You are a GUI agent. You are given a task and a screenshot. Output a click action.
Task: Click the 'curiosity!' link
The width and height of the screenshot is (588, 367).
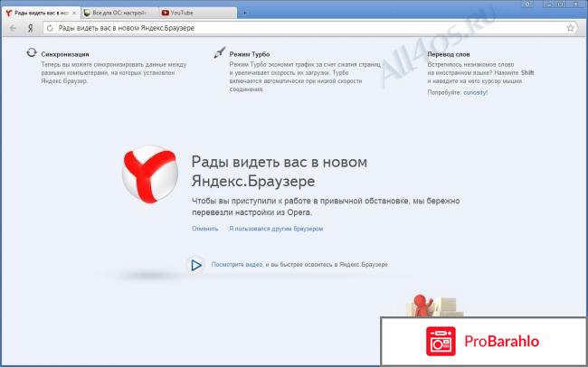point(476,92)
